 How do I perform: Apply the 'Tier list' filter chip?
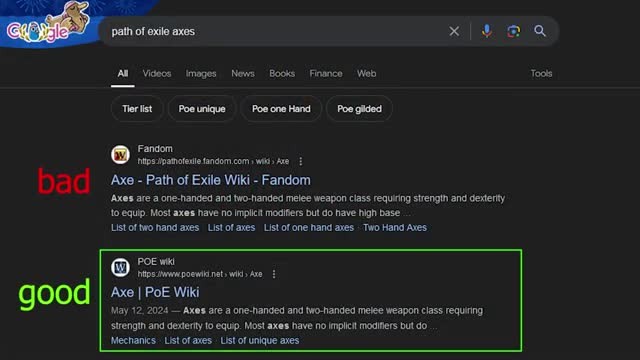pyautogui.click(x=137, y=109)
